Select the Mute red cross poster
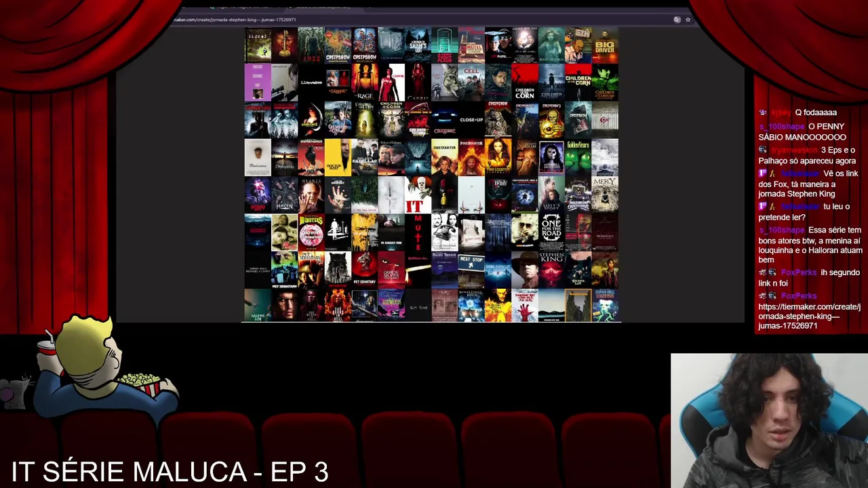Image resolution: width=868 pixels, height=488 pixels. (x=418, y=232)
